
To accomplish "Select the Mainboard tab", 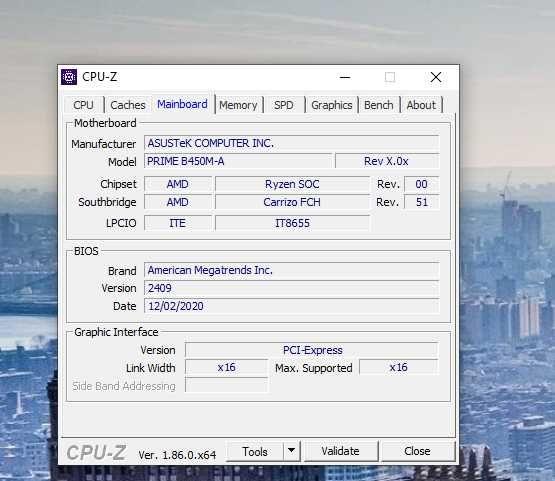I will [182, 104].
